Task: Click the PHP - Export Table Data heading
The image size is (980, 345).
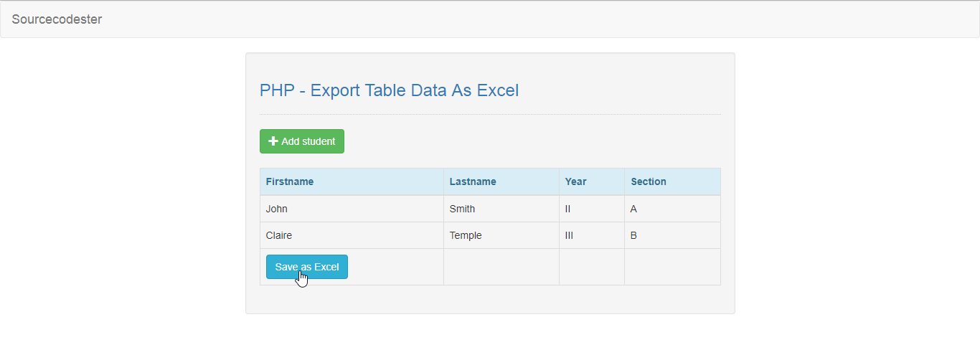Action: click(389, 90)
